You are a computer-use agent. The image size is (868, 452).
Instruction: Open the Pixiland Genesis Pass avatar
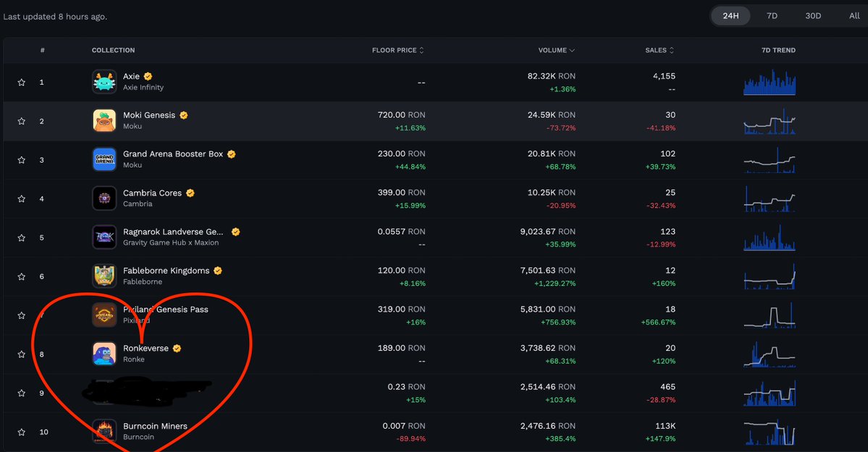click(x=104, y=315)
